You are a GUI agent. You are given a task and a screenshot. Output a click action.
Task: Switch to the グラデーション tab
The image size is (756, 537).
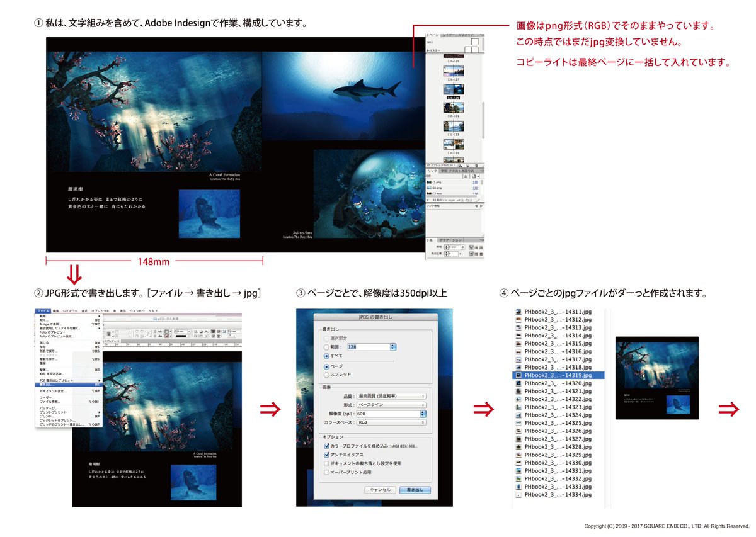pos(450,240)
